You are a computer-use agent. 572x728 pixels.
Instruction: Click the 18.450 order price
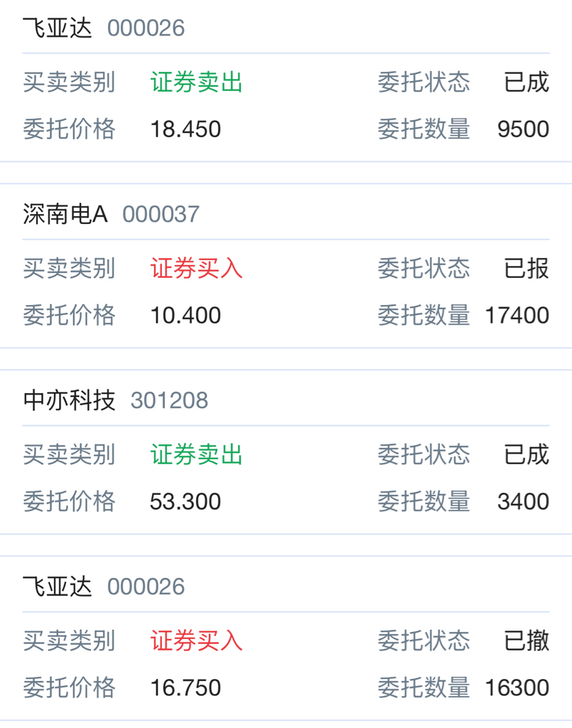click(185, 129)
